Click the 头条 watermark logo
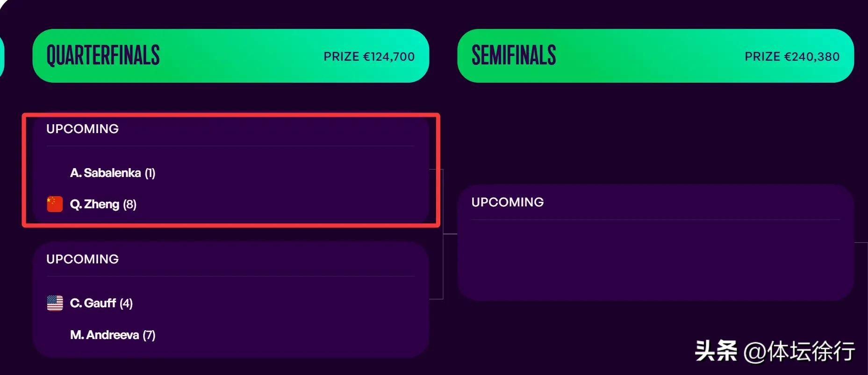 pos(716,351)
